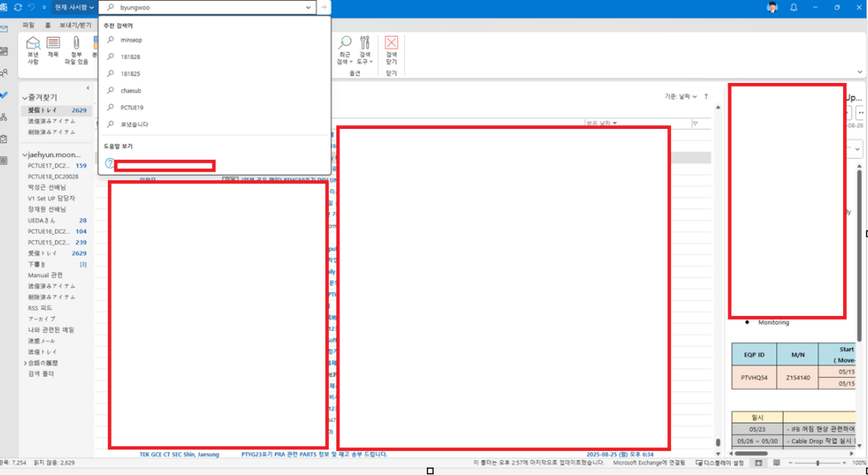Select the 박성근 선배님 folder
Screen dimensions: 868x475
(55, 187)
